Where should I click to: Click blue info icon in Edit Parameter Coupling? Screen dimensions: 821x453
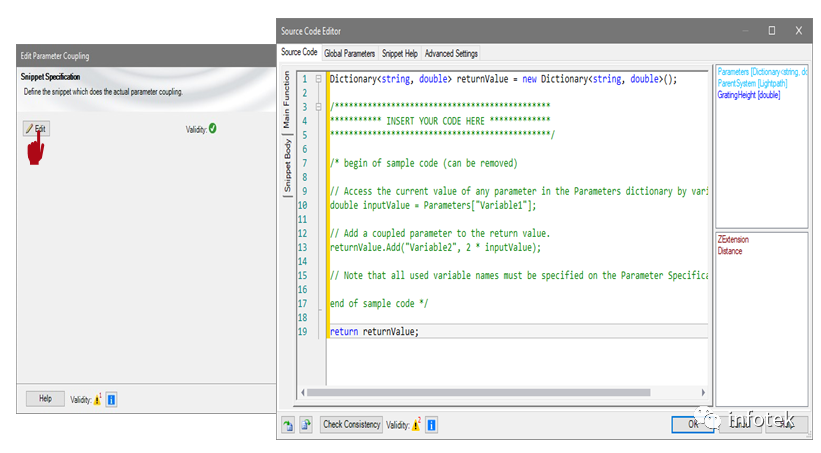pos(111,400)
